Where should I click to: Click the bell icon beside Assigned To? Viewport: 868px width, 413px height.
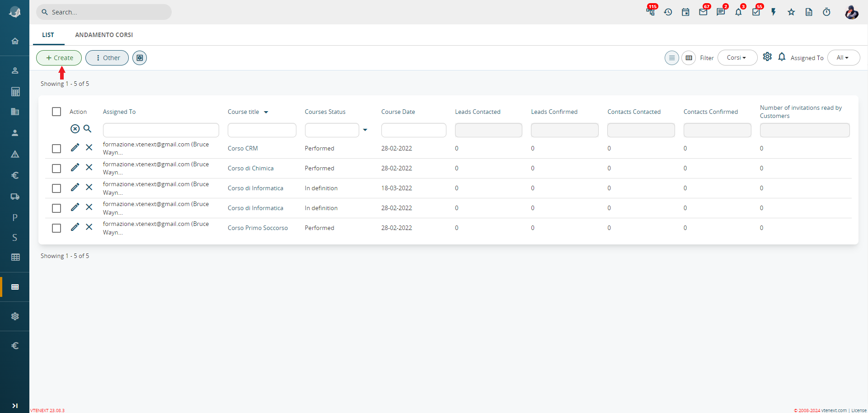click(x=782, y=57)
